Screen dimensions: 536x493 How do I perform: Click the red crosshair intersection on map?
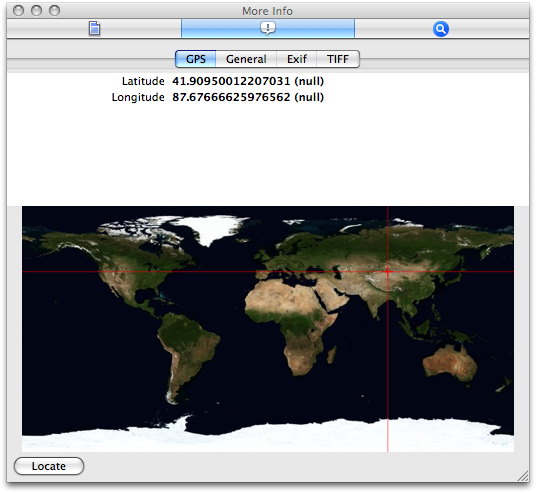pyautogui.click(x=388, y=271)
